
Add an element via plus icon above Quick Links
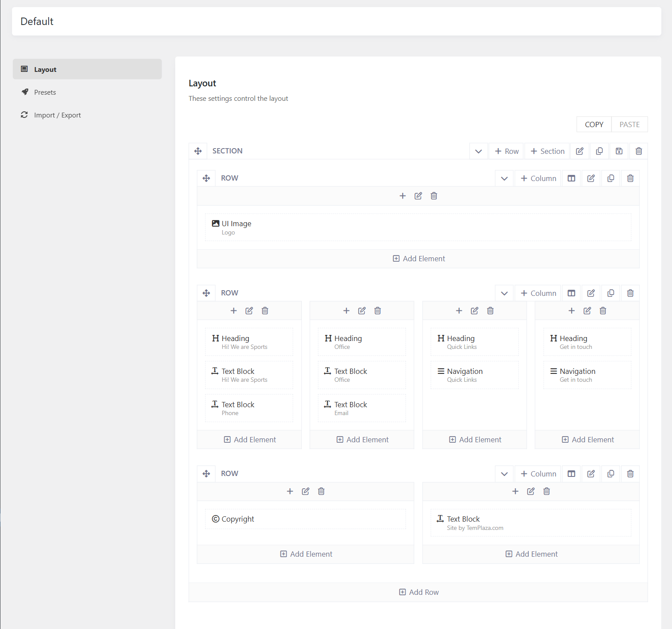click(459, 310)
